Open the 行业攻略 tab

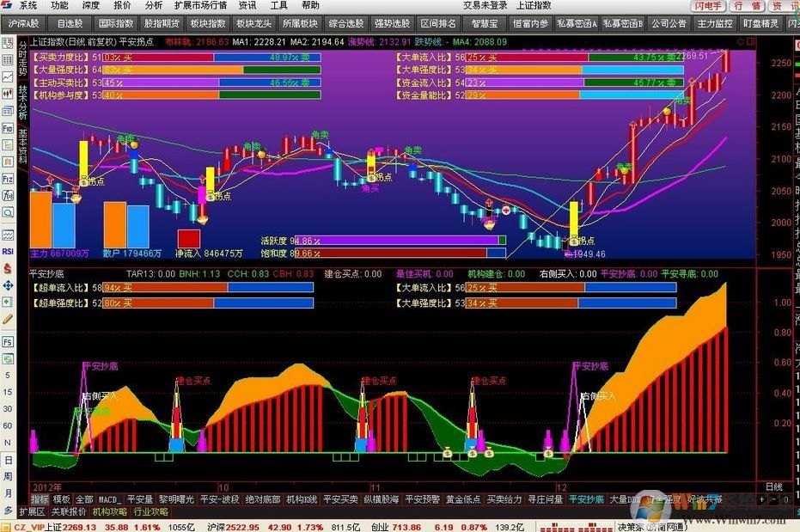tap(150, 511)
